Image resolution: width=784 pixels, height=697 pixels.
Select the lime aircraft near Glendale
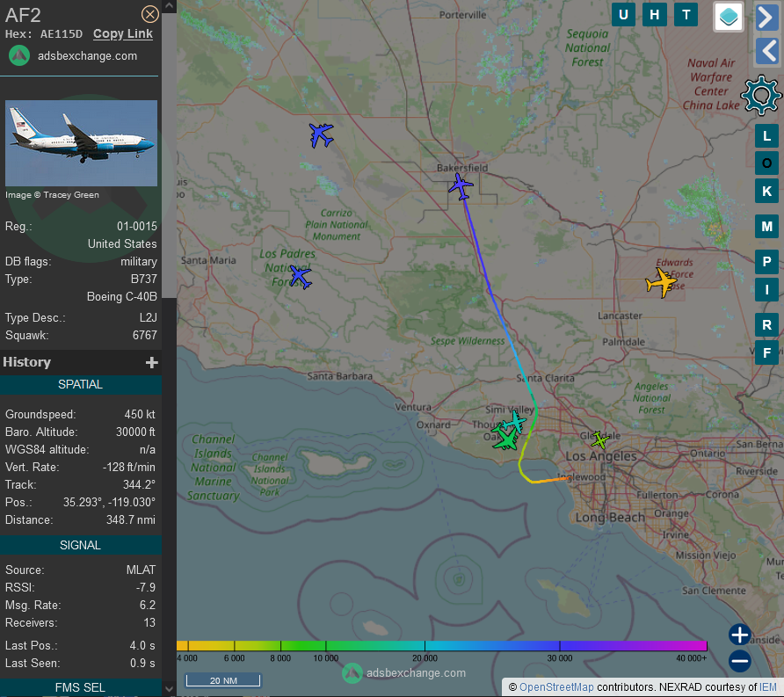point(599,440)
